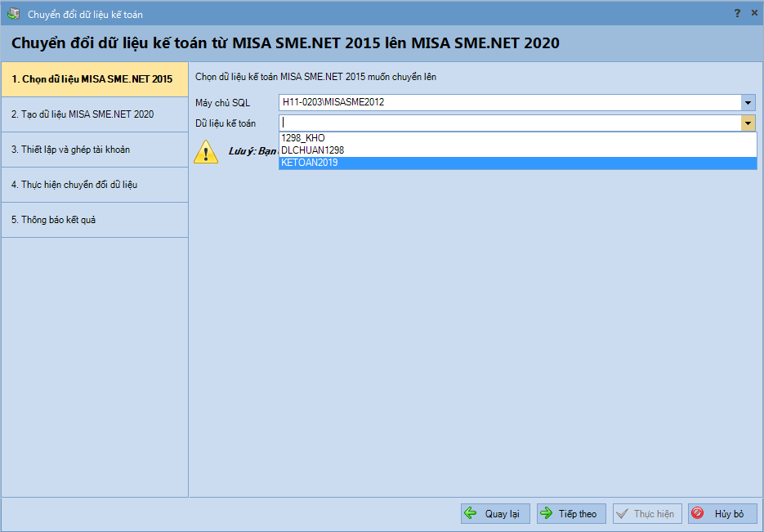Close the data conversion dialog
This screenshot has width=764, height=532.
click(753, 13)
